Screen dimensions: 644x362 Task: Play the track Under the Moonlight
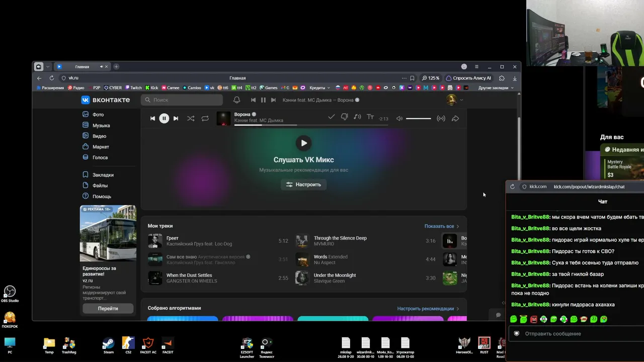[x=302, y=278]
